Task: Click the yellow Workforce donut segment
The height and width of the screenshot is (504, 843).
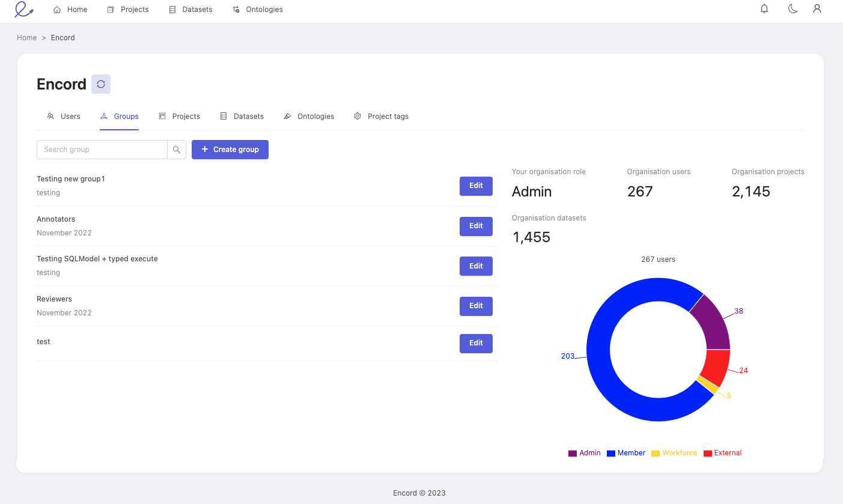Action: click(x=708, y=385)
